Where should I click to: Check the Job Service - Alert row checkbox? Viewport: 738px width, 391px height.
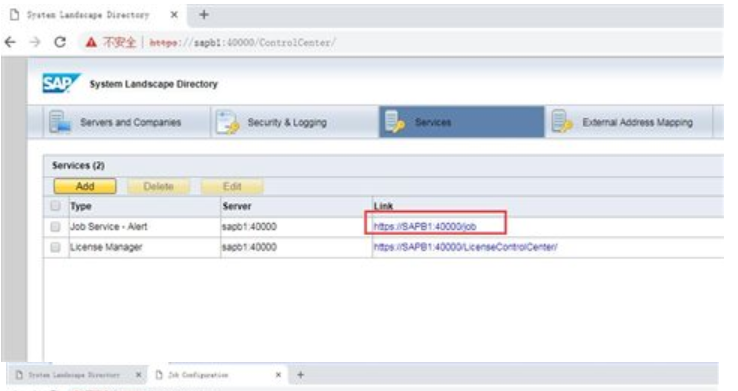pos(56,227)
